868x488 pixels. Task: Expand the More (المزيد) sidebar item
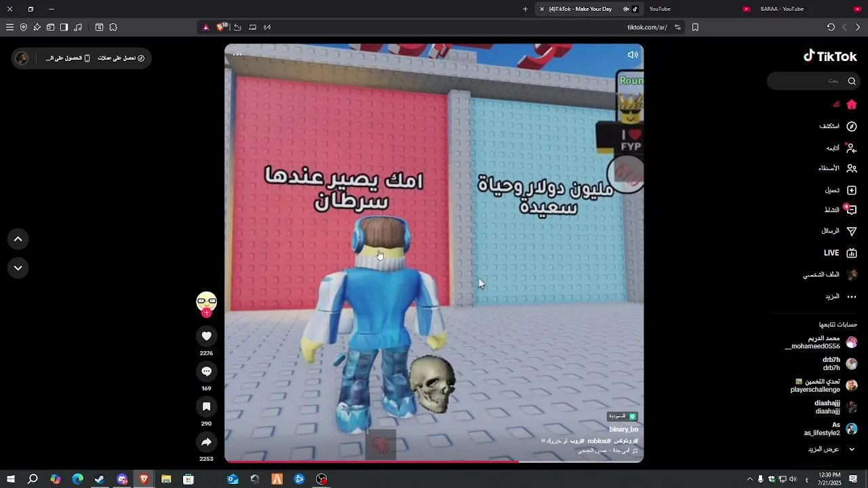click(841, 296)
